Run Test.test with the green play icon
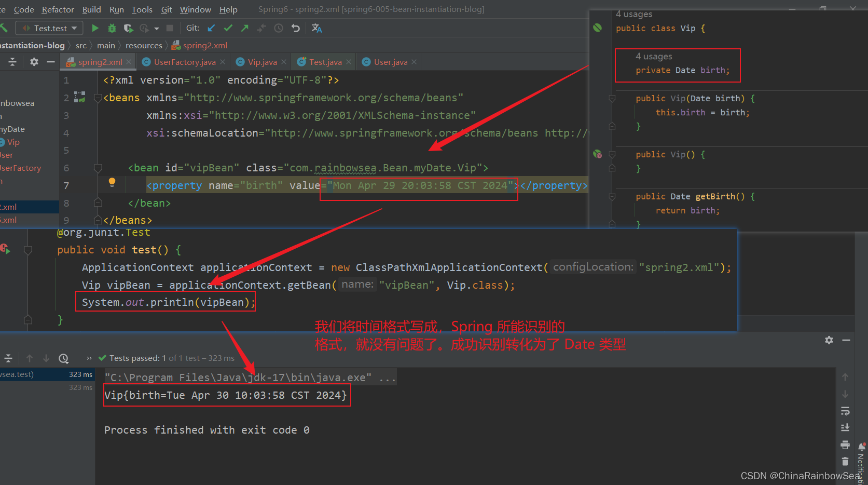Screen dimensions: 868x485 tap(95, 28)
